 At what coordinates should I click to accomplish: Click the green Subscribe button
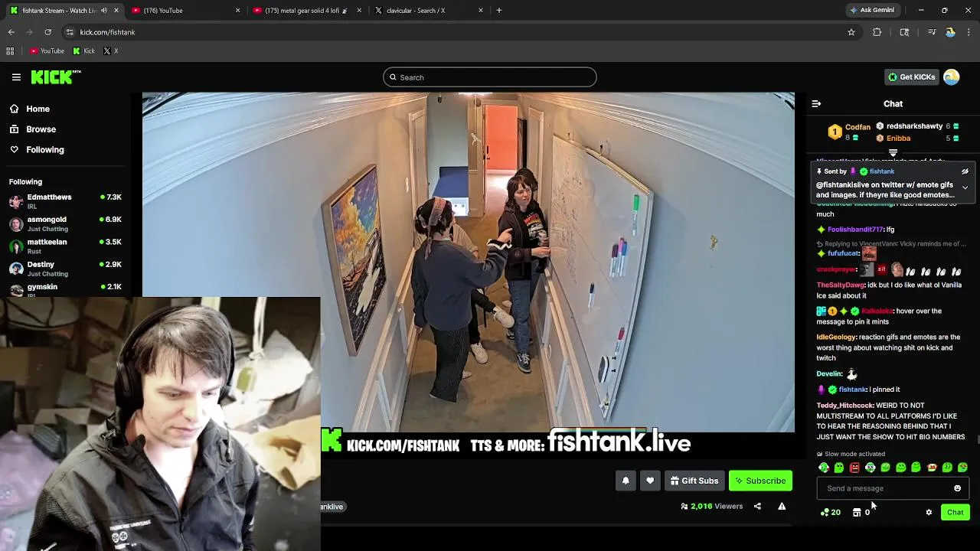tap(760, 481)
